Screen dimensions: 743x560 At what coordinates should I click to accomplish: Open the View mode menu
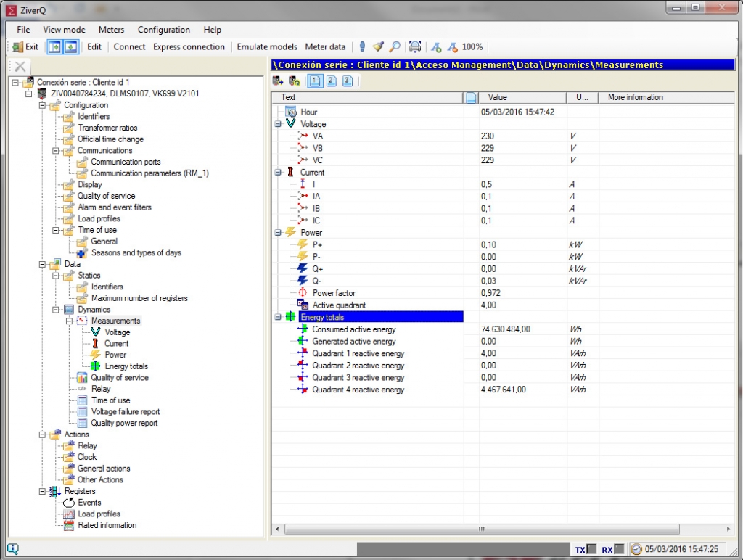click(x=64, y=29)
